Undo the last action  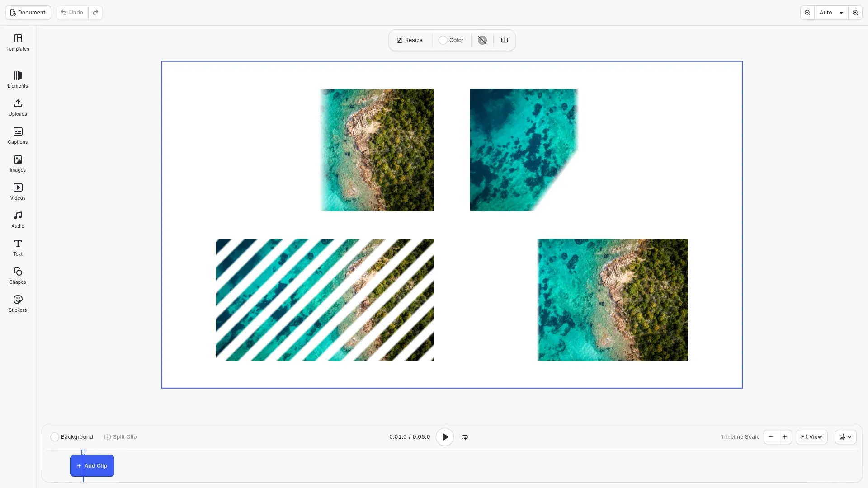point(72,13)
